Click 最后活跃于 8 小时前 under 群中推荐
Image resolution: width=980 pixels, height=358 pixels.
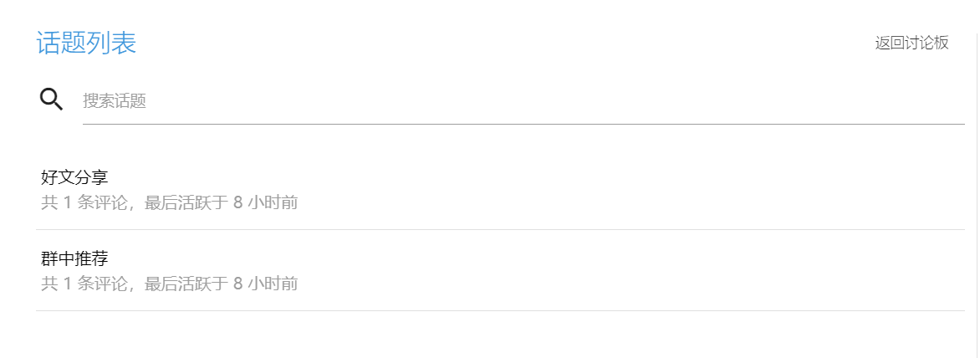(222, 284)
